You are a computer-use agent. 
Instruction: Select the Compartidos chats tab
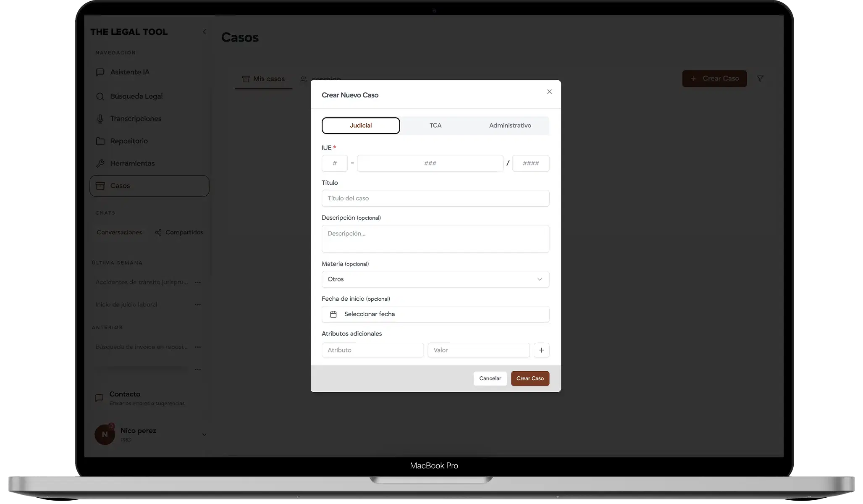(179, 232)
